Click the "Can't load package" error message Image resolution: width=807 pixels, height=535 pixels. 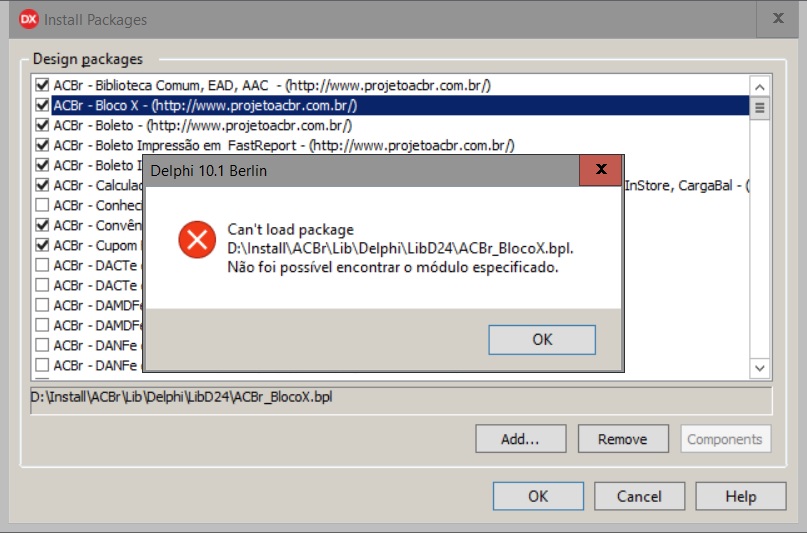point(291,229)
